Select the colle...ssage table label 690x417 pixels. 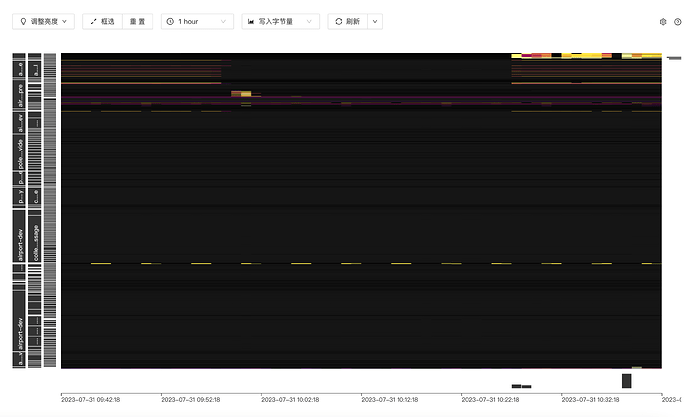35,242
